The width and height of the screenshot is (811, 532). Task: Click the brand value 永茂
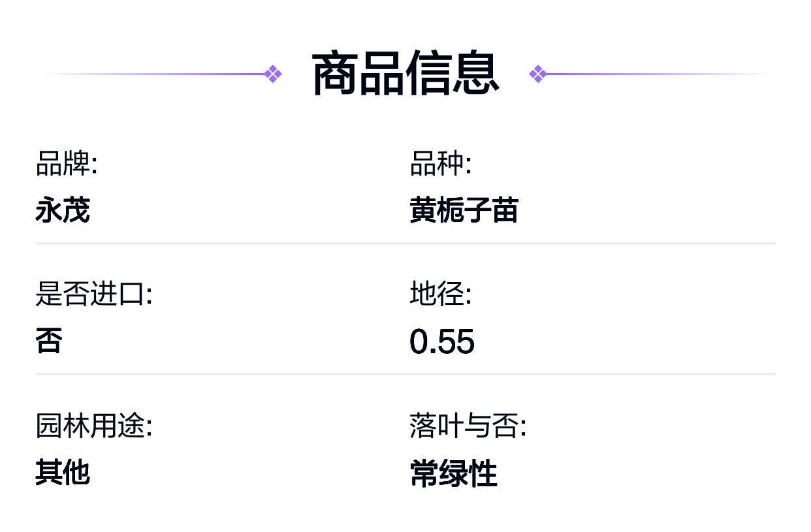pyautogui.click(x=62, y=211)
